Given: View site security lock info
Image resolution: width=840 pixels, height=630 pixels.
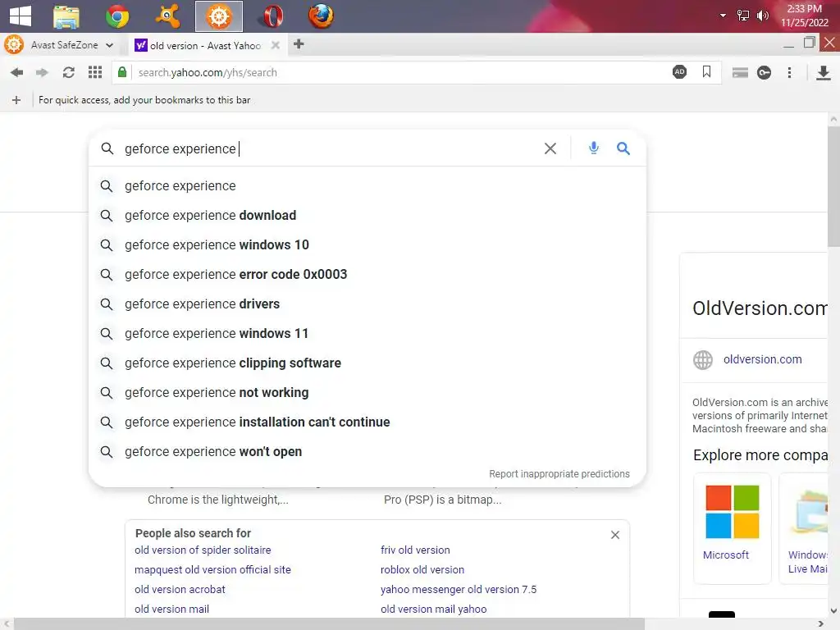Looking at the screenshot, I should coord(122,72).
